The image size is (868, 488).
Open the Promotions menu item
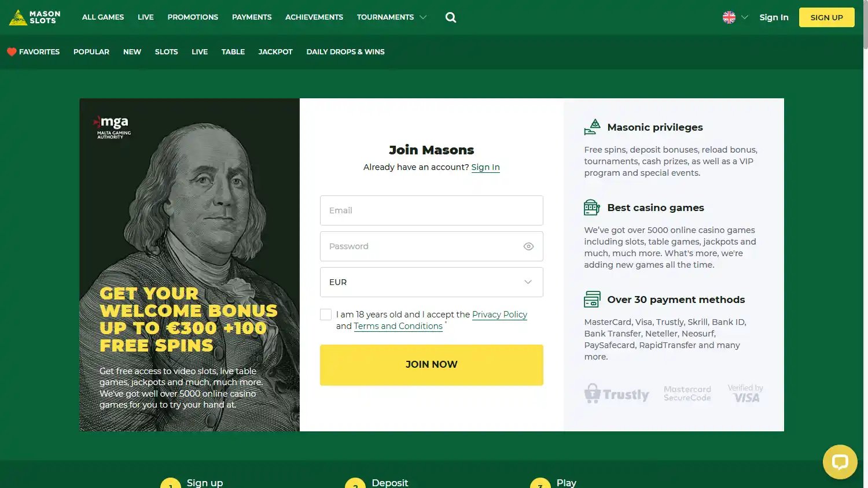coord(193,17)
